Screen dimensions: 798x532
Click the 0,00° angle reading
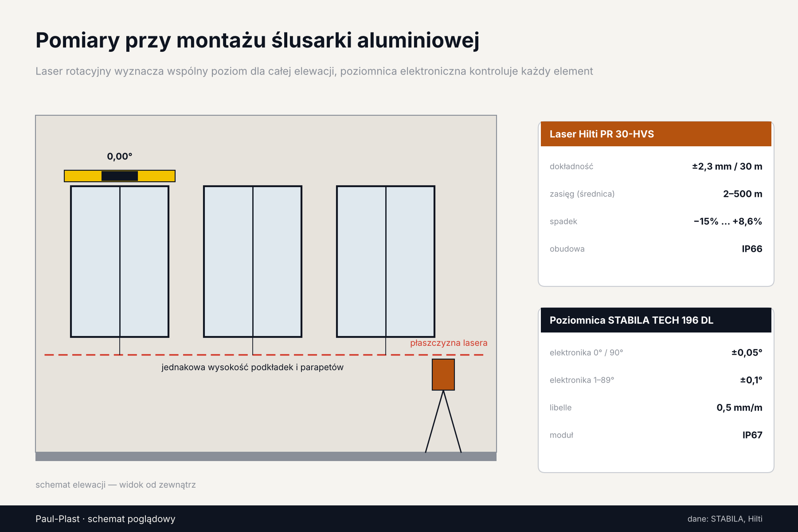[120, 156]
